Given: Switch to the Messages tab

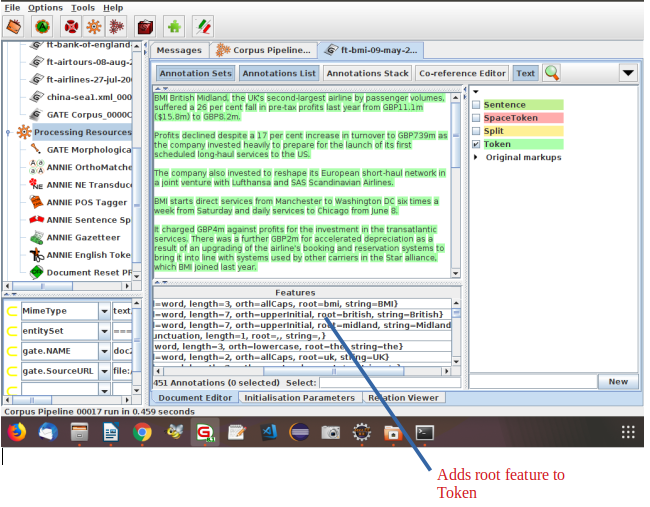Looking at the screenshot, I should (x=179, y=50).
